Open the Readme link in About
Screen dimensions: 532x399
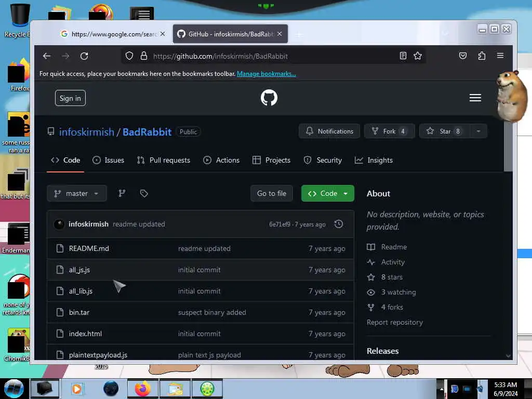click(394, 247)
